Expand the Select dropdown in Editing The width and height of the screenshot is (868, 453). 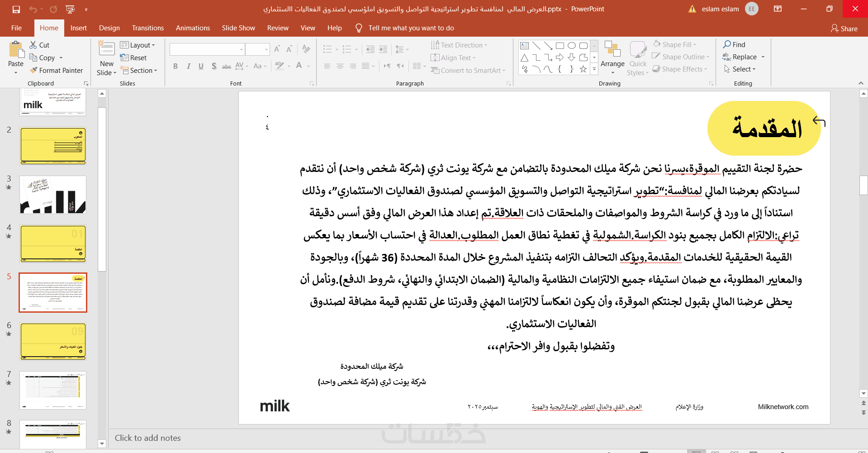740,69
